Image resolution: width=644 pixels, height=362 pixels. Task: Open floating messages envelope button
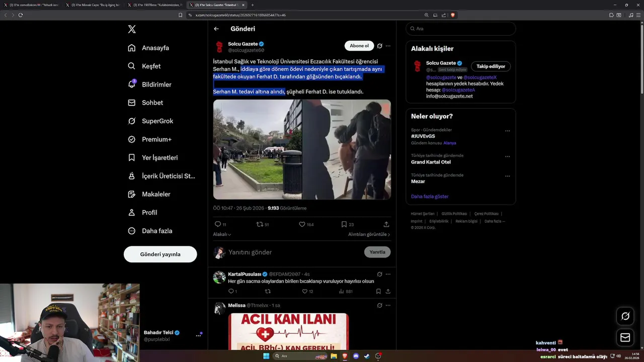[625, 338]
